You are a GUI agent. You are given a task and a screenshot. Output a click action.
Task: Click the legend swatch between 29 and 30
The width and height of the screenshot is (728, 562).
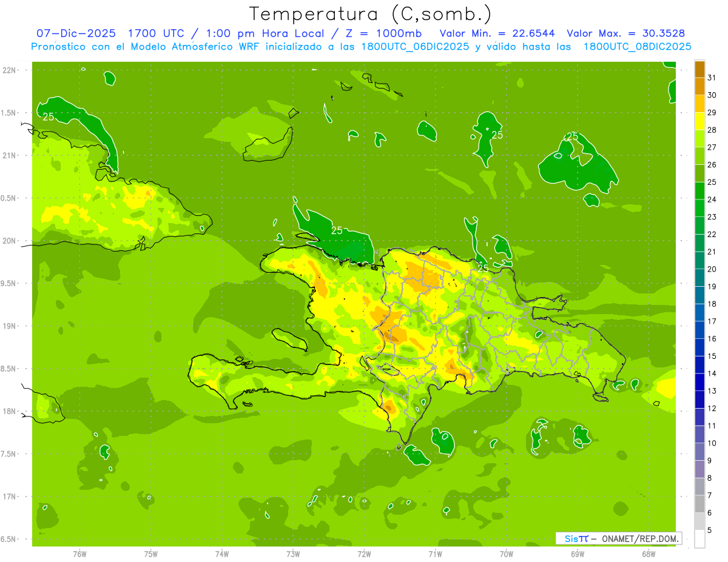(x=699, y=104)
